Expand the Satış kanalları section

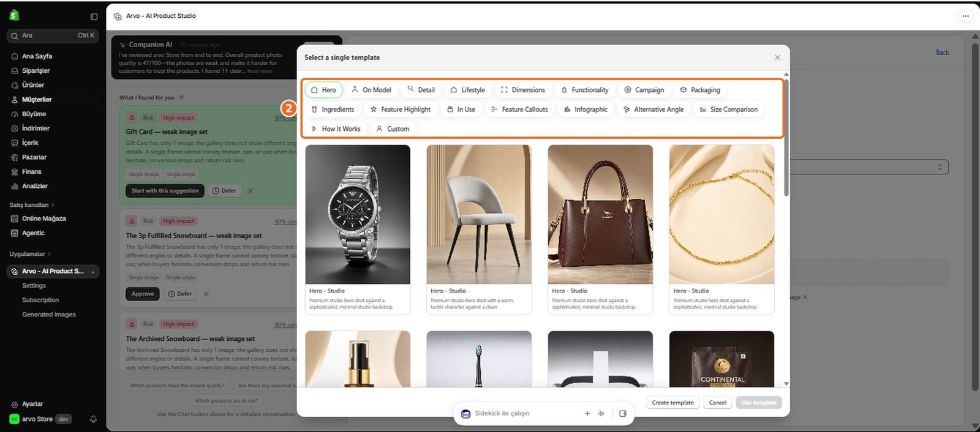[x=32, y=205]
